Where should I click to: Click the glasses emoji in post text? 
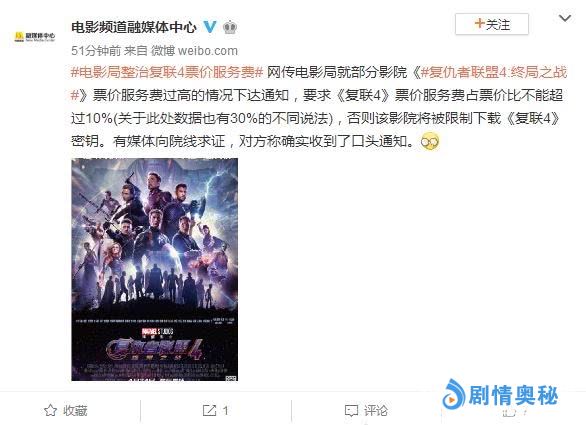tap(430, 142)
